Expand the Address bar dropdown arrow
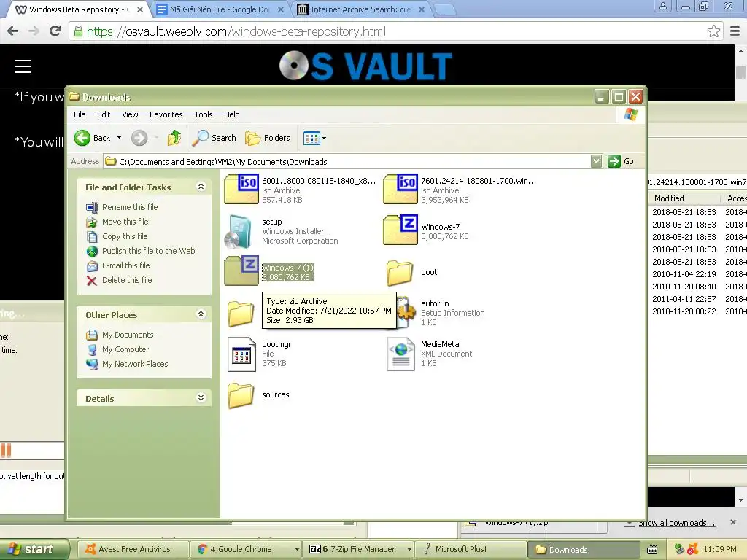 coord(596,161)
